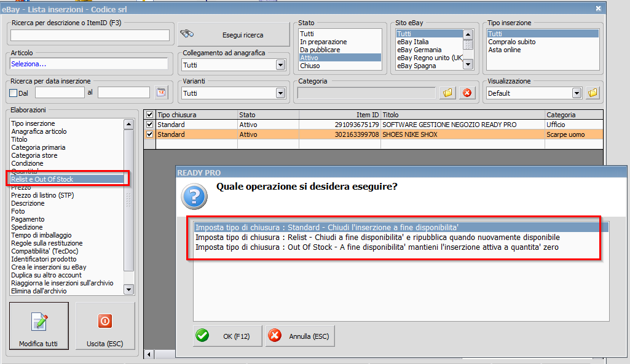This screenshot has height=364, width=630.
Task: Cancel with Annulla (ESC) button
Action: [300, 336]
